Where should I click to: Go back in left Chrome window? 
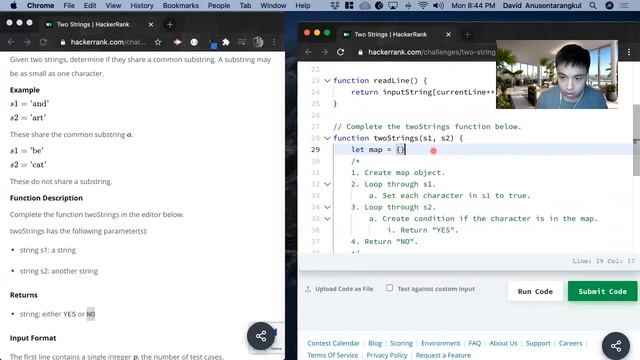[x=11, y=42]
